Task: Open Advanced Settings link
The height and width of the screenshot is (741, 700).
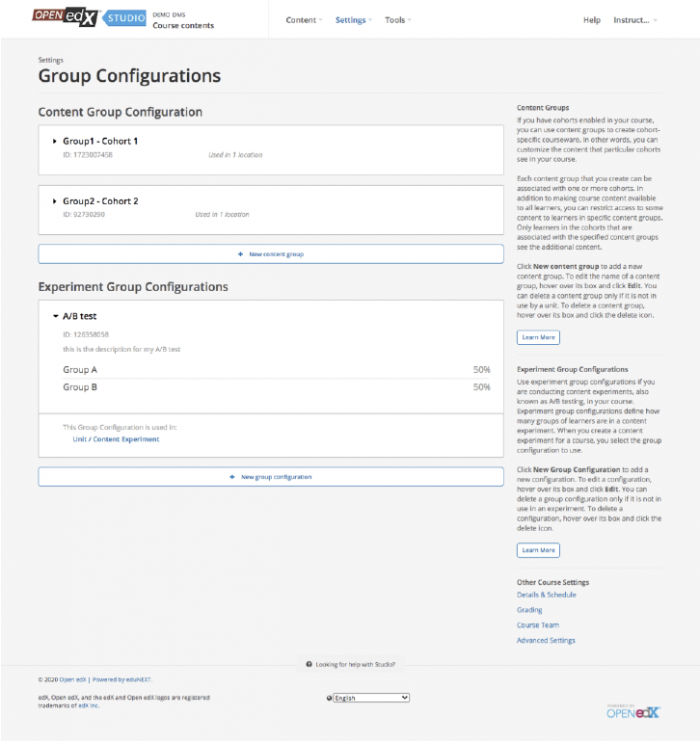Action: pyautogui.click(x=546, y=641)
